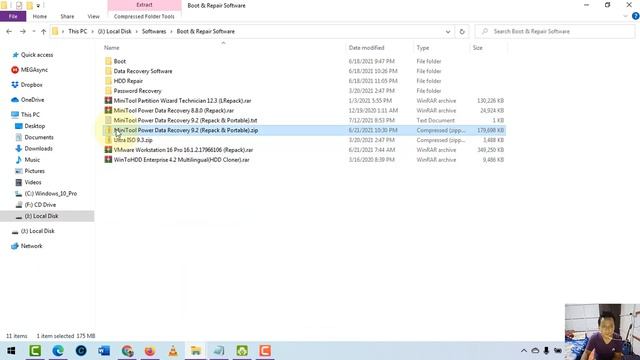
Task: Sort by the Date modified column header
Action: 366,48
